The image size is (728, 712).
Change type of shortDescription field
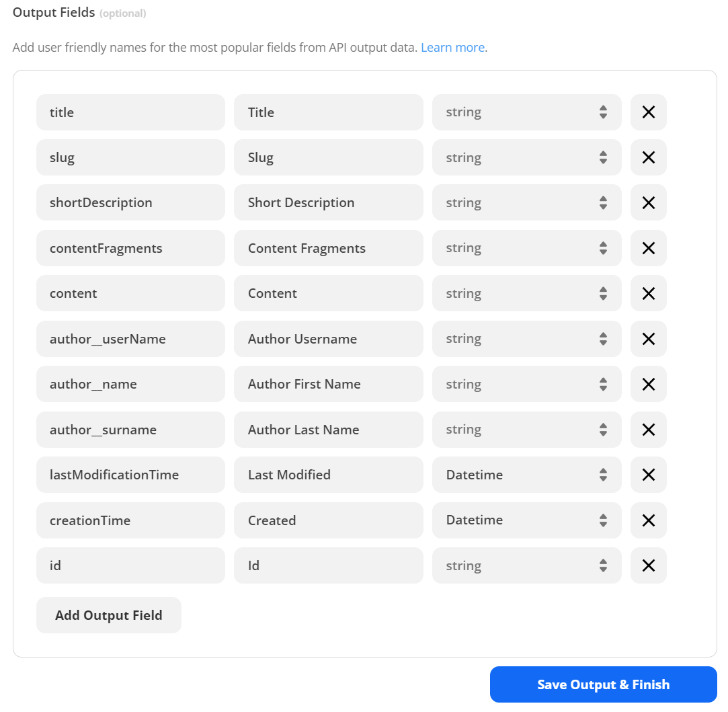[x=526, y=202]
